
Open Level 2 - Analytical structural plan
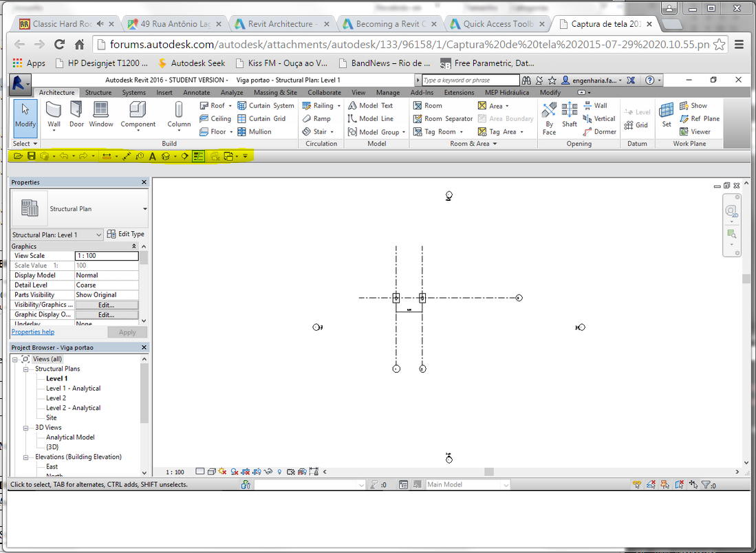coord(74,408)
